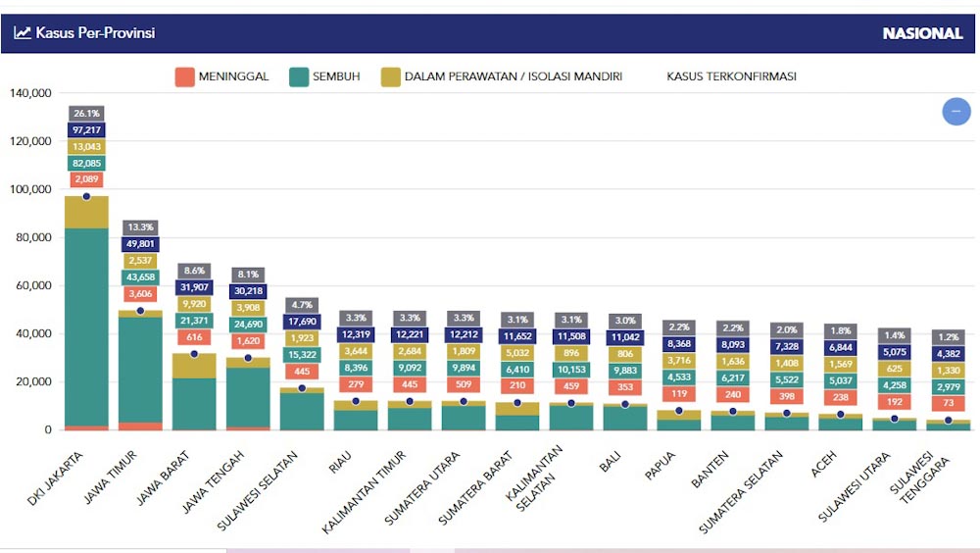Click the red MENINGGAL color swatch
Screen dimensions: 980x553
pyautogui.click(x=183, y=76)
